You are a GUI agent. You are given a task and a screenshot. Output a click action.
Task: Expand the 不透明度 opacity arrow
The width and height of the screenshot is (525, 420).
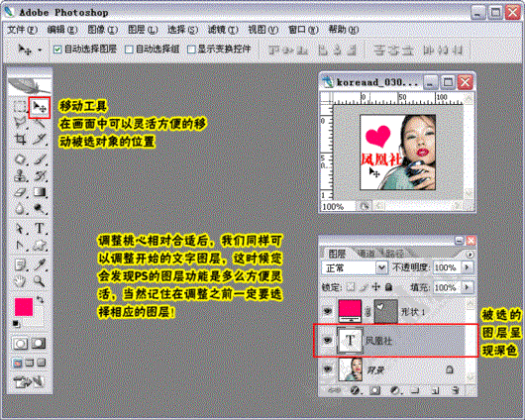[468, 267]
